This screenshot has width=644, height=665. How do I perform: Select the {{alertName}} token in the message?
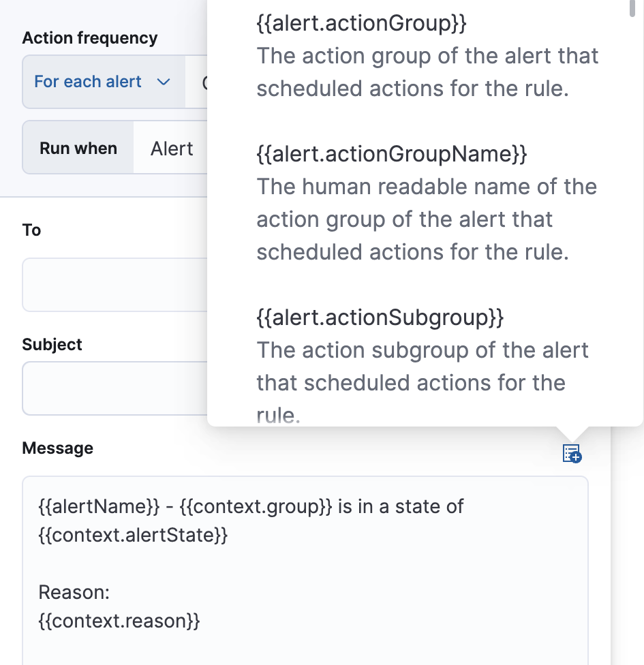[x=72, y=506]
